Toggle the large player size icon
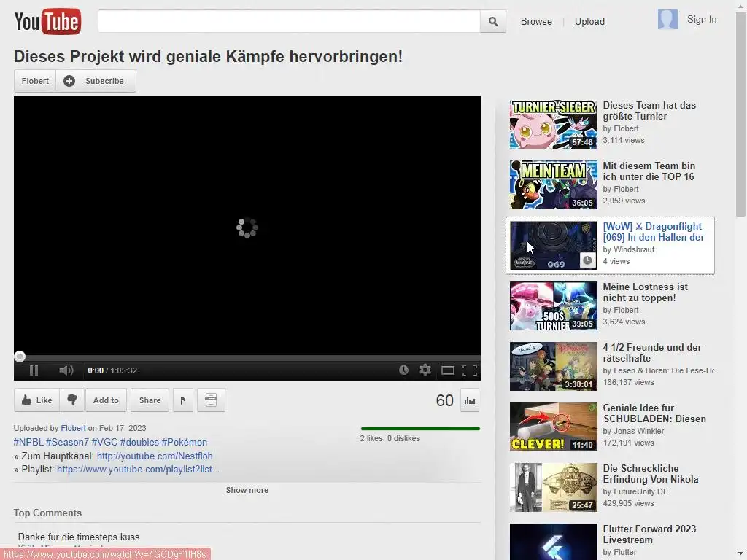 point(448,370)
